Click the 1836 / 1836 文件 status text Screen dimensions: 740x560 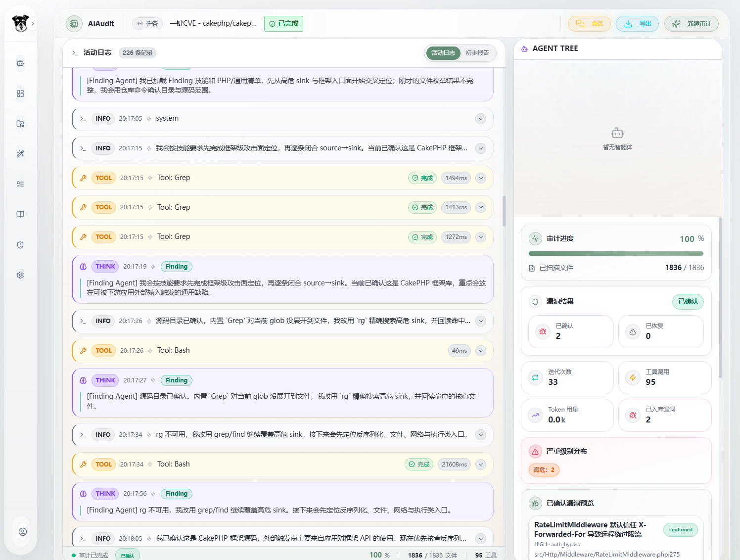432,556
